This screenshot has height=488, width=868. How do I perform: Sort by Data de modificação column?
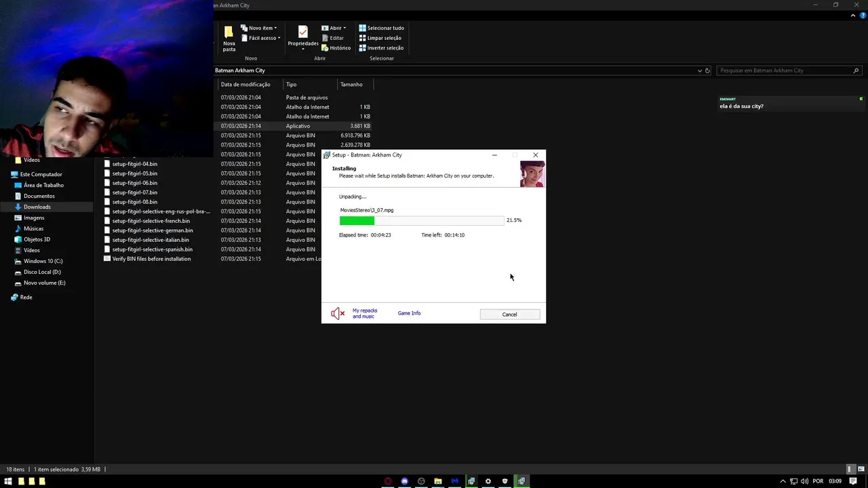(245, 85)
